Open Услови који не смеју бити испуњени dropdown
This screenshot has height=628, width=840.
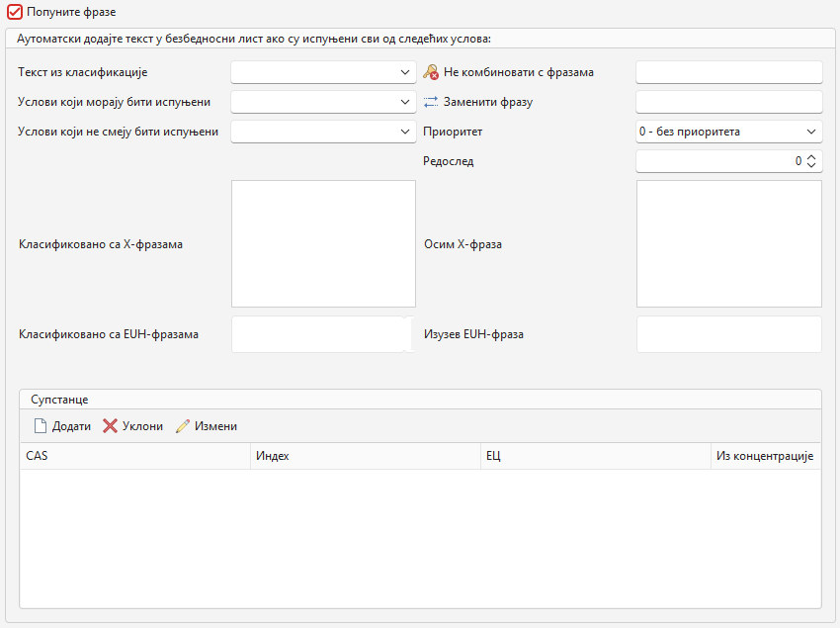coord(323,132)
